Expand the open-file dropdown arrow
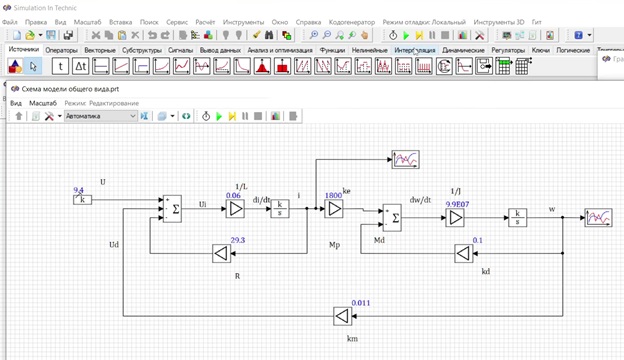Image resolution: width=624 pixels, height=360 pixels. (x=40, y=35)
